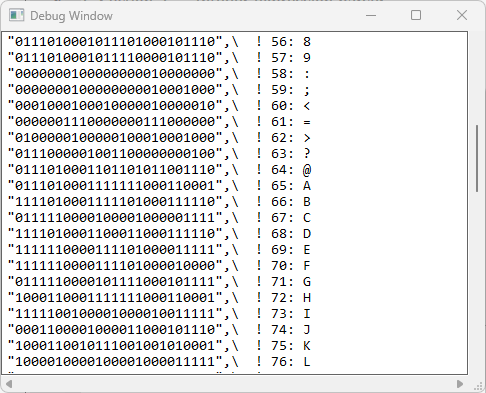
Task: Click the Debug Window title text
Action: click(x=71, y=16)
